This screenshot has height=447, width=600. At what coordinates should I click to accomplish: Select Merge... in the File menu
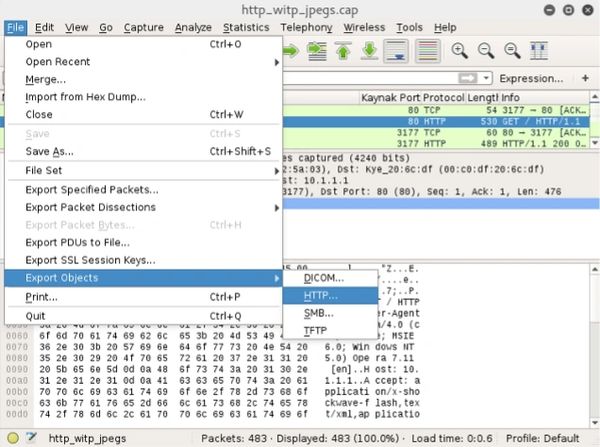point(143,79)
